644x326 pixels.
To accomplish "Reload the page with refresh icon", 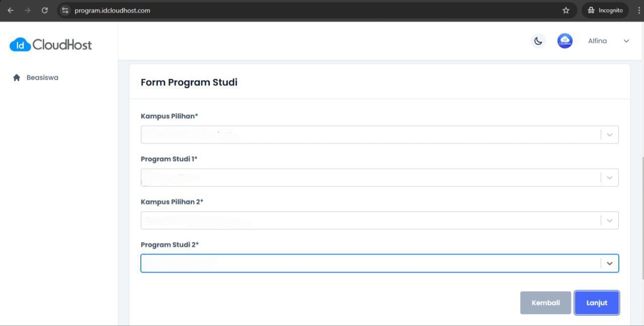I will tap(45, 10).
